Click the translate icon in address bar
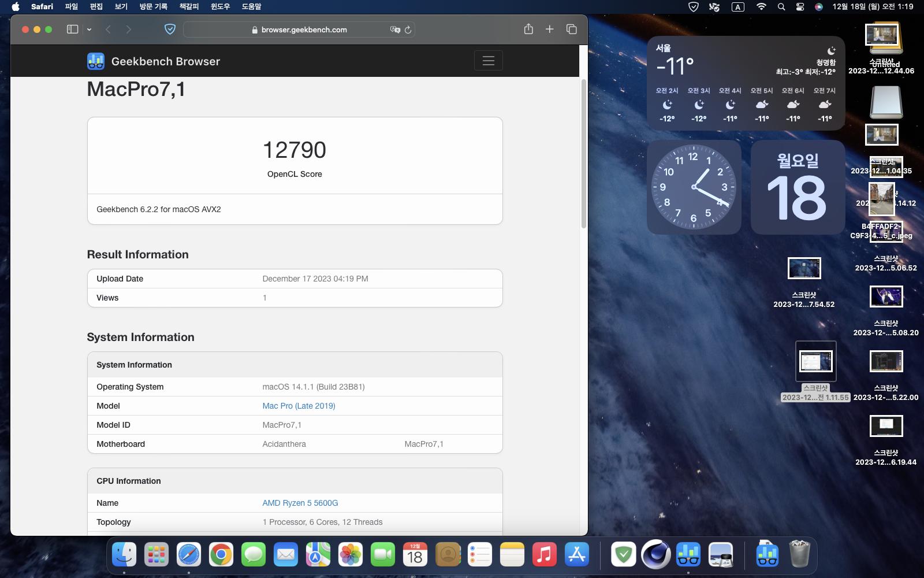This screenshot has width=924, height=578. coord(395,29)
